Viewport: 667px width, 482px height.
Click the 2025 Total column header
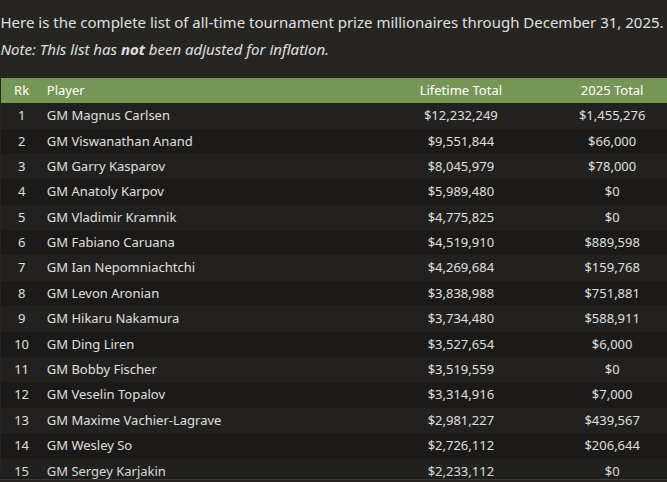click(612, 91)
